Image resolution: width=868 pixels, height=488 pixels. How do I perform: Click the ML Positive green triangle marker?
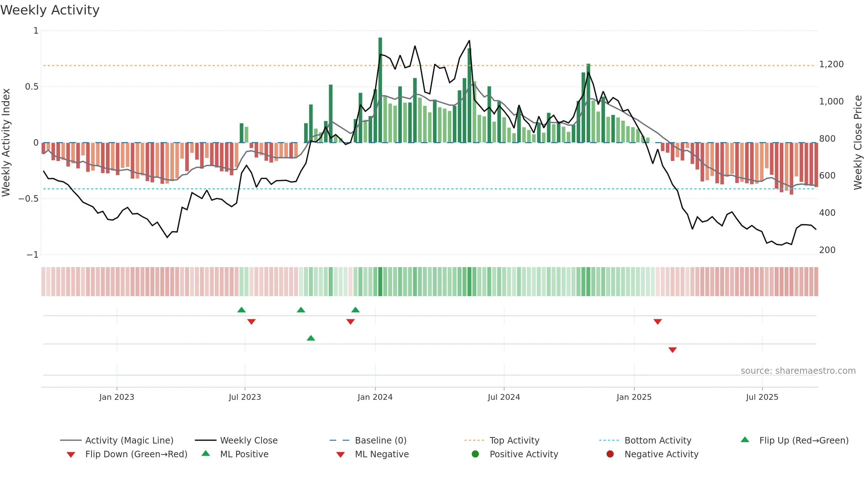(x=311, y=338)
